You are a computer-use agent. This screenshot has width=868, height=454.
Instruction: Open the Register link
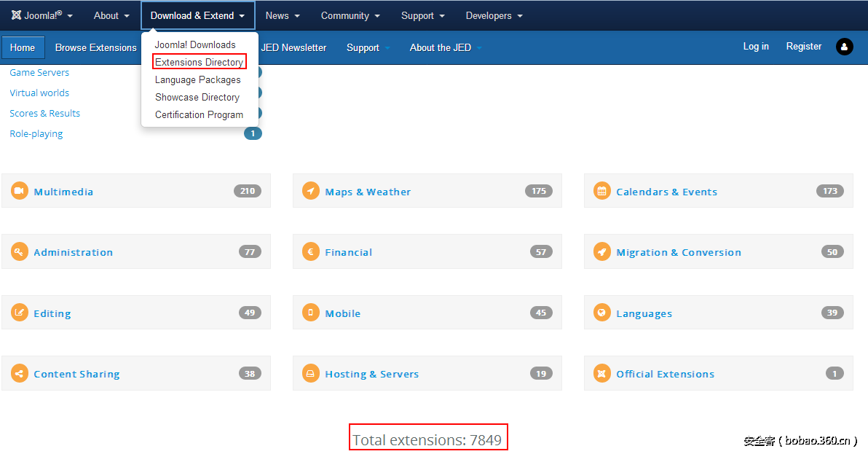pos(803,46)
